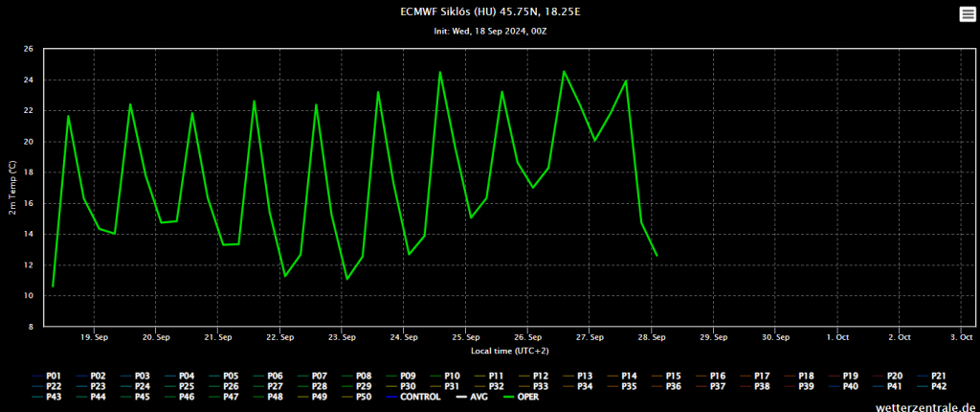Click the wetterzentrale.de credit link
980x412 pixels.
(x=924, y=407)
